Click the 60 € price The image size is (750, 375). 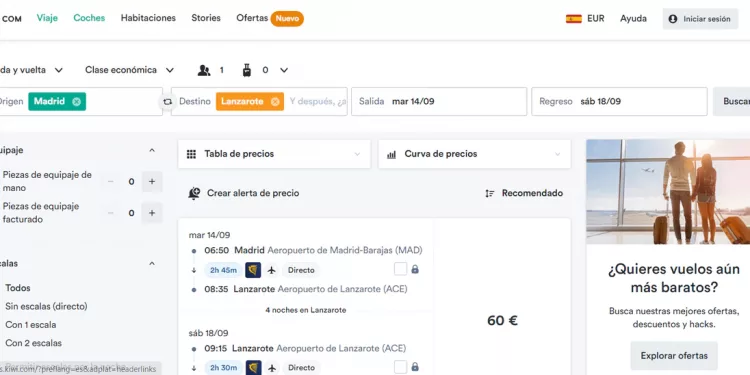(502, 320)
